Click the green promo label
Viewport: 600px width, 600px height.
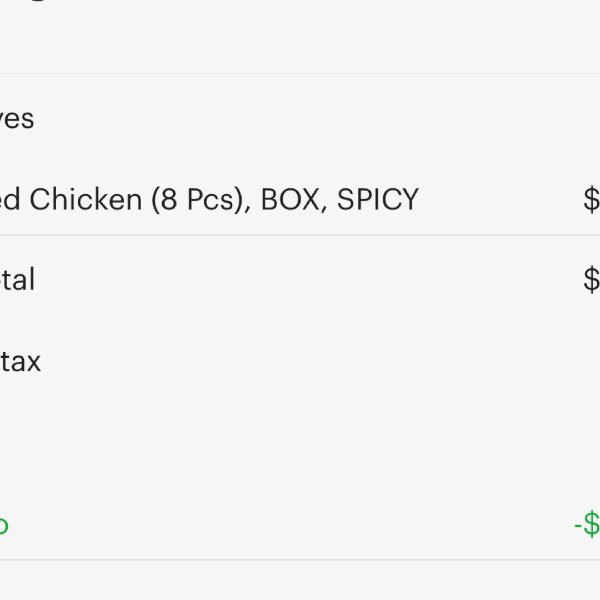4,525
